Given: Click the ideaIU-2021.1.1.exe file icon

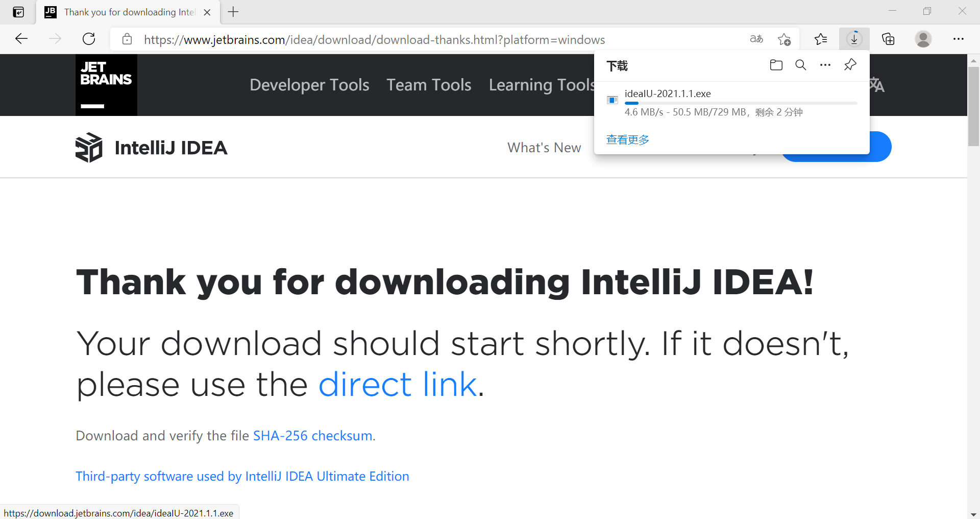Looking at the screenshot, I should [x=612, y=100].
